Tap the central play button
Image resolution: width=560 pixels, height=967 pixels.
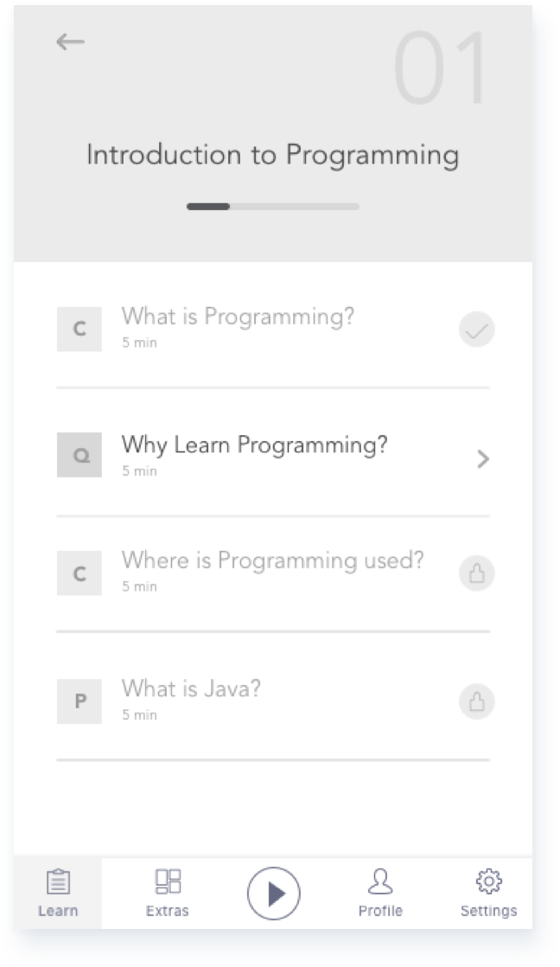[273, 893]
